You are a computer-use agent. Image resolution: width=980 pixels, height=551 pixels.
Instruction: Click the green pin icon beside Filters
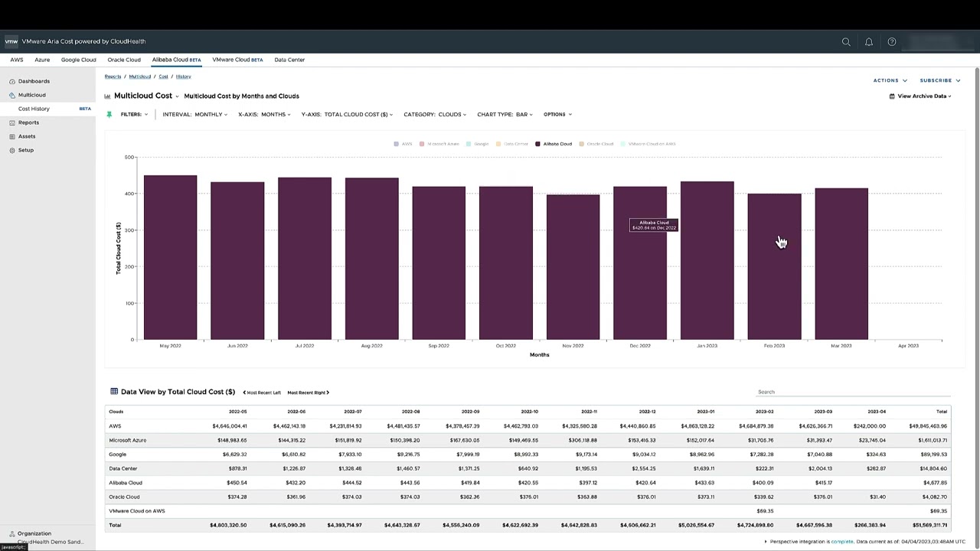[109, 114]
